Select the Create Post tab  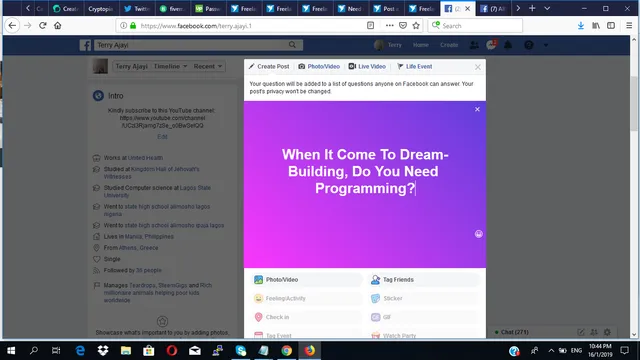click(x=269, y=66)
